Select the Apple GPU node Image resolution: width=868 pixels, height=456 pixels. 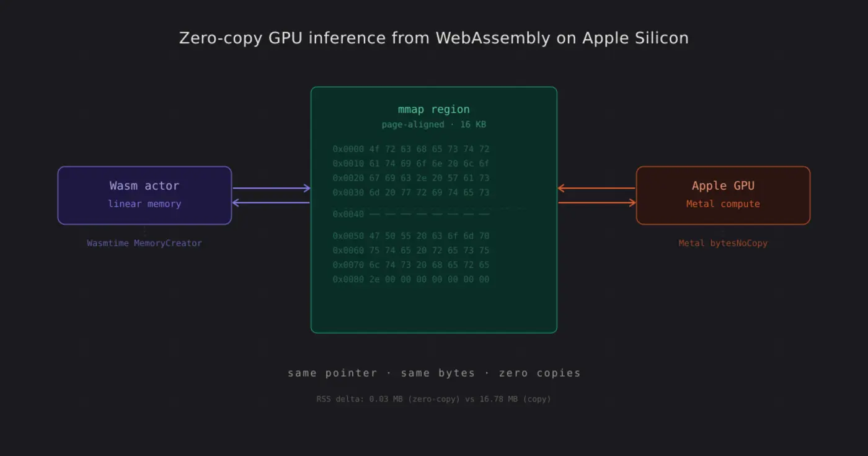723,195
